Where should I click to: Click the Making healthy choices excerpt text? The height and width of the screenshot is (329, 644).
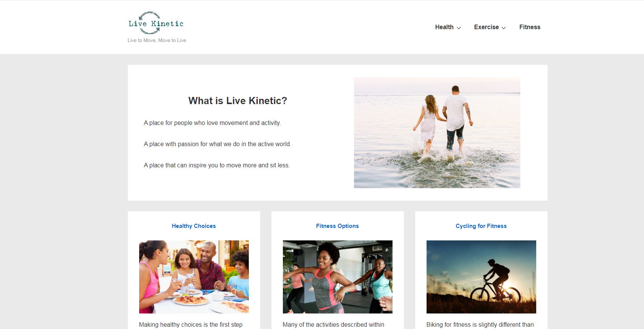tap(191, 325)
